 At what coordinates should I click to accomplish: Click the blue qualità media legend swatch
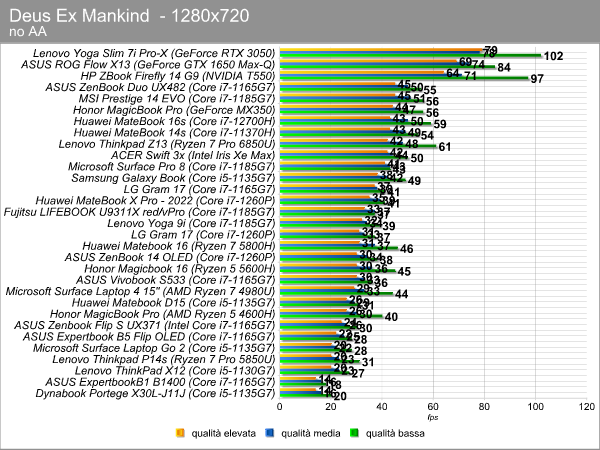coord(269,433)
